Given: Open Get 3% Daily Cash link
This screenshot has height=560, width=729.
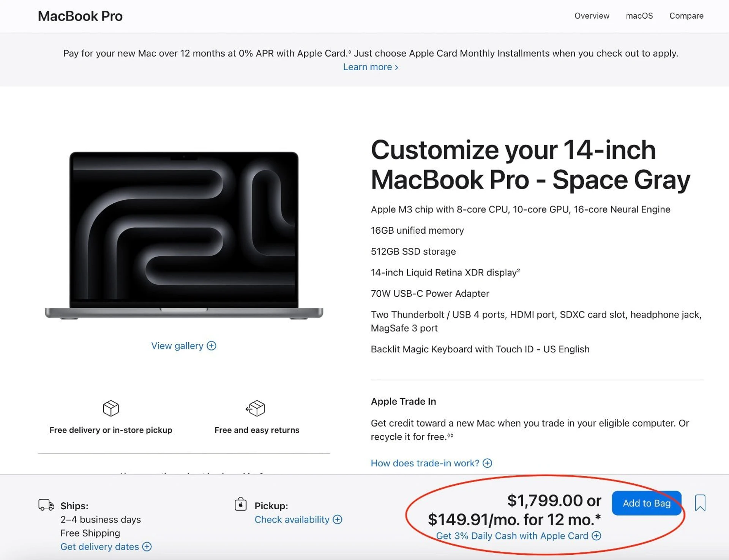Looking at the screenshot, I should [518, 536].
